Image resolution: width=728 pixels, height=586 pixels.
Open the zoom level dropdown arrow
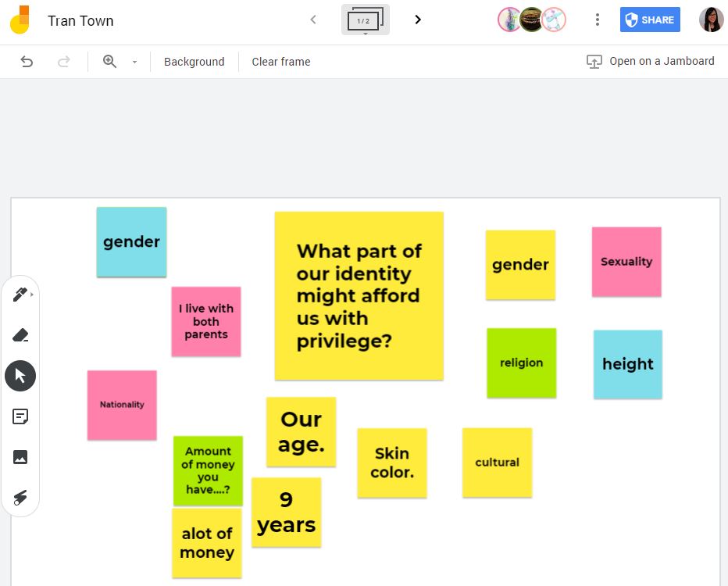coord(134,62)
